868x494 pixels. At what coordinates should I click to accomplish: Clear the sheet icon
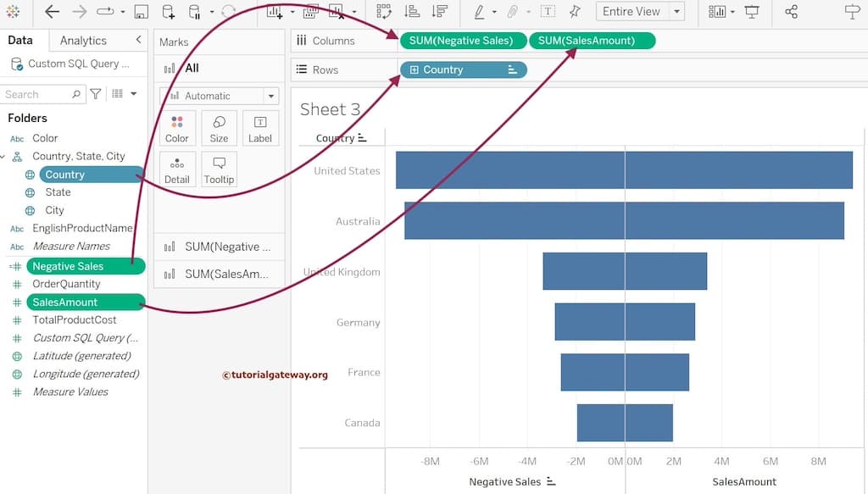pos(337,12)
